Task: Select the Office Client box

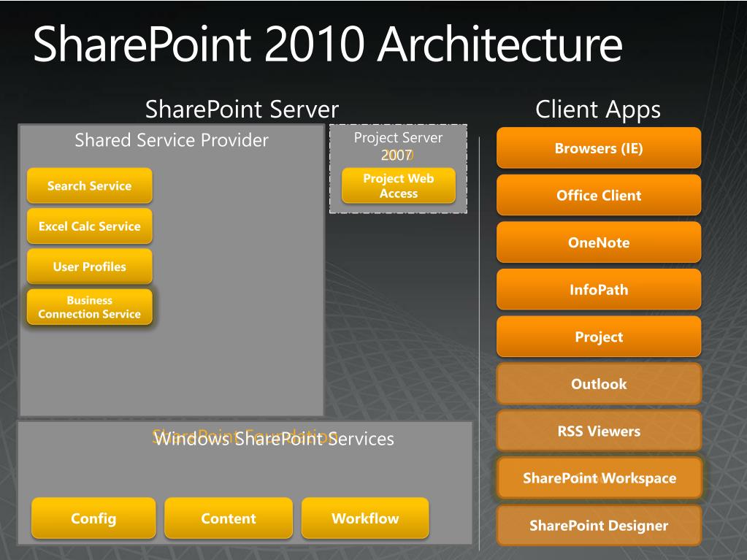Action: (599, 195)
